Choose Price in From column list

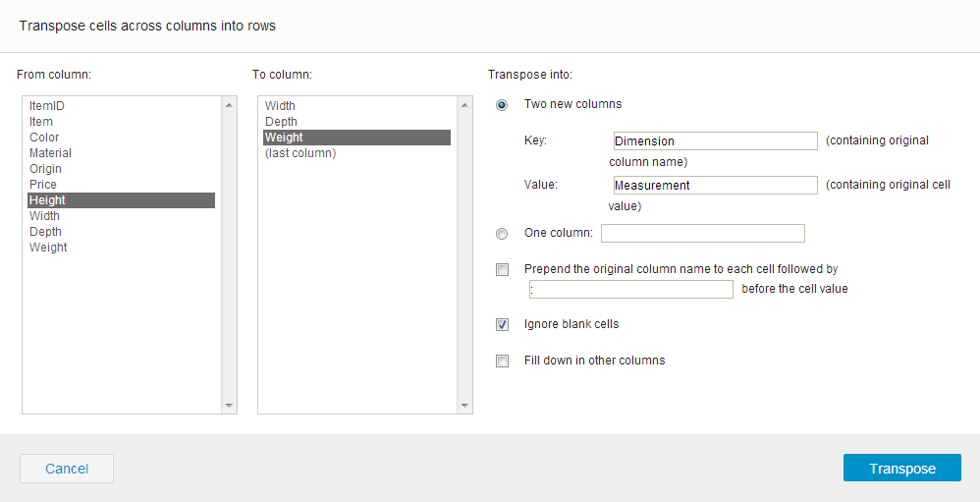tap(43, 185)
